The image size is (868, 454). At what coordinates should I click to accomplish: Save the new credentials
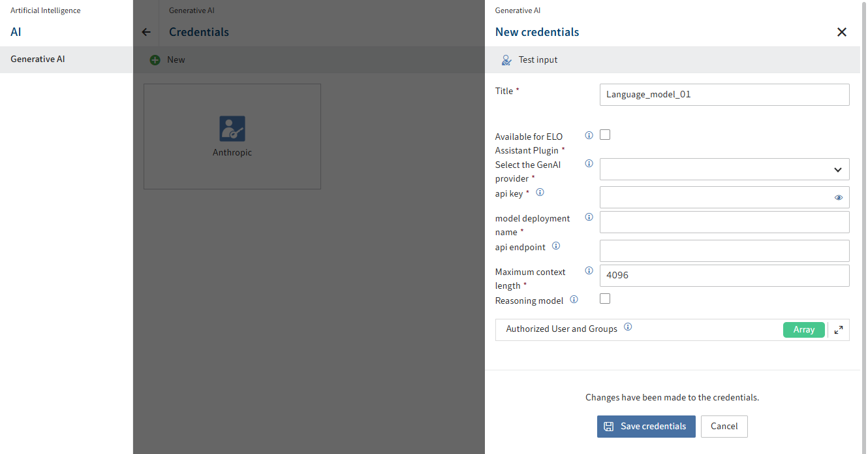pos(646,426)
